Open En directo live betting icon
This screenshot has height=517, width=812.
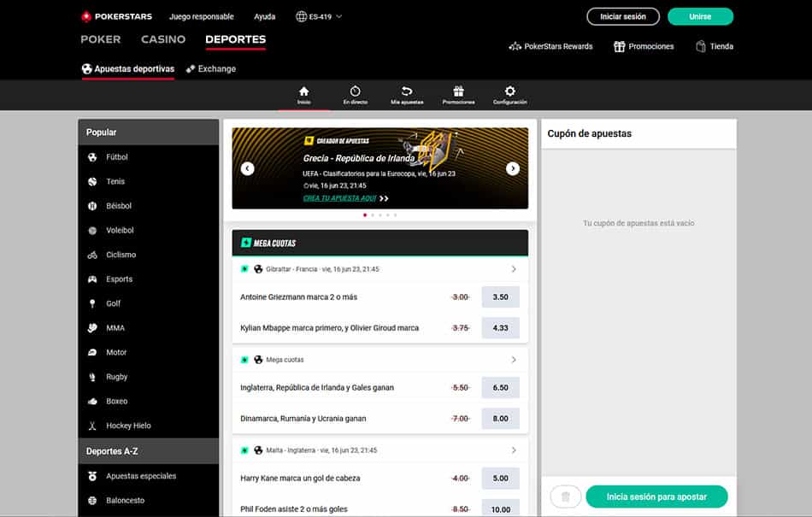coord(356,91)
